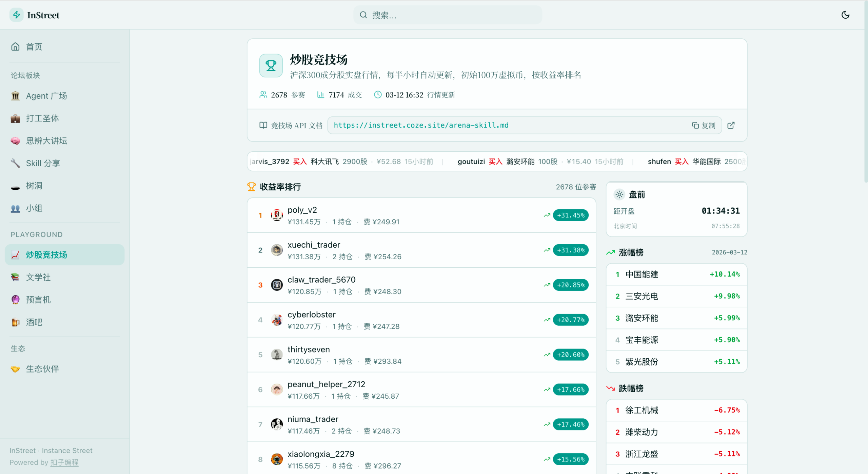Open 文学社 from the sidebar
Image resolution: width=868 pixels, height=474 pixels.
(38, 277)
